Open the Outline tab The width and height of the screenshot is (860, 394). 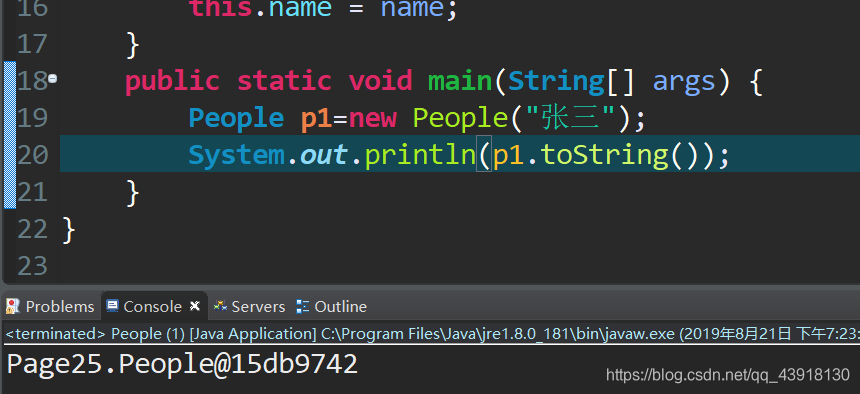(332, 306)
